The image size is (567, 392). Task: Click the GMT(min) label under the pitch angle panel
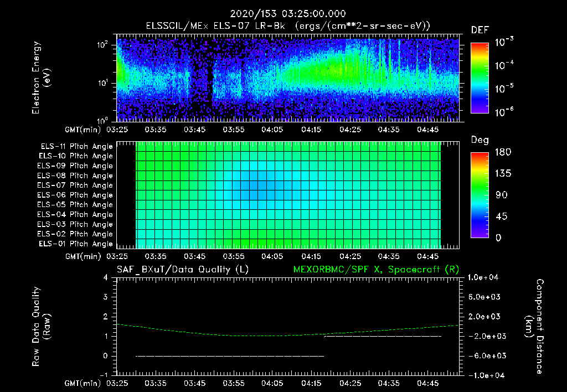[83, 256]
